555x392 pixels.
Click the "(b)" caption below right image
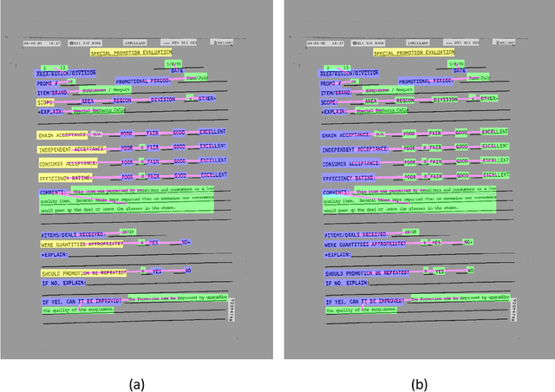click(413, 381)
